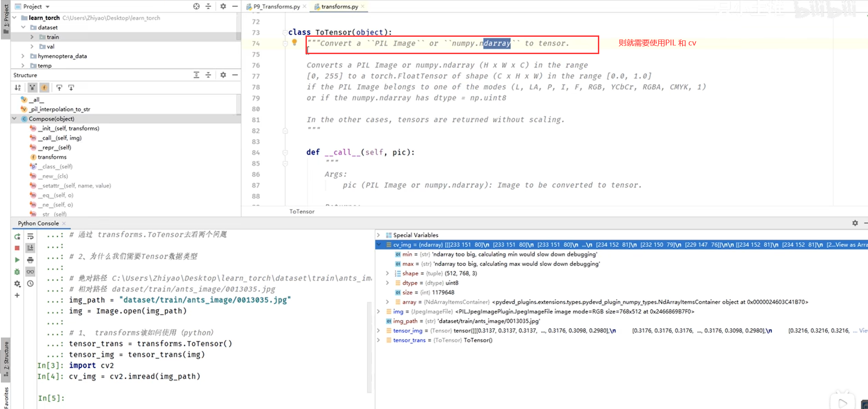Rerun the Python Console
This screenshot has width=868, height=409.
(17, 236)
